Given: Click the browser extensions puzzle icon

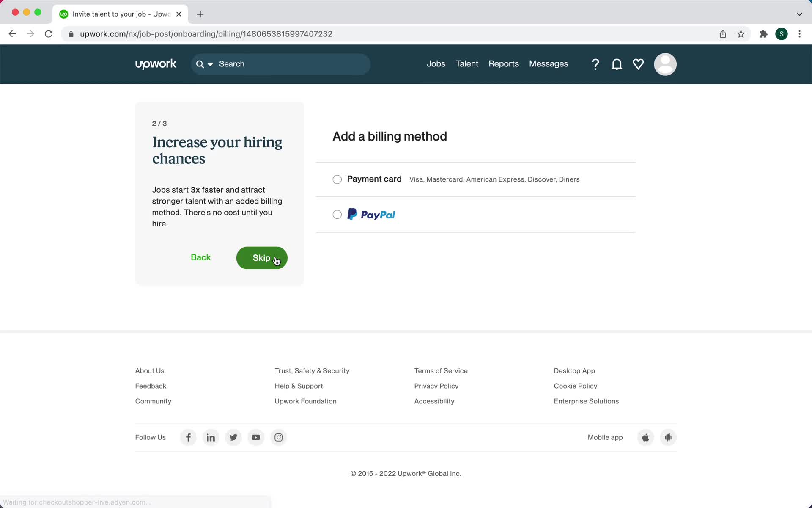Looking at the screenshot, I should tap(763, 33).
